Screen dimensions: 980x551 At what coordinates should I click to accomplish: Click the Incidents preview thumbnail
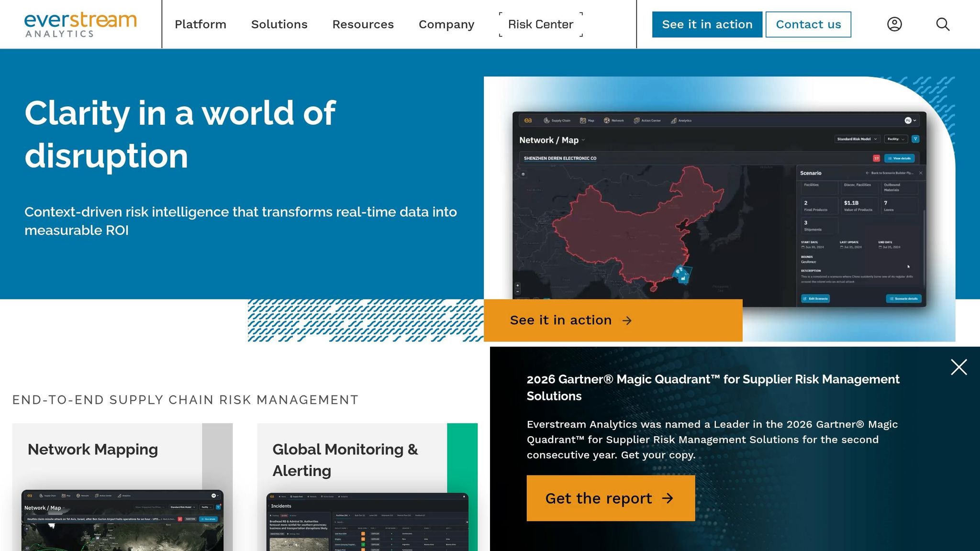pos(367,522)
